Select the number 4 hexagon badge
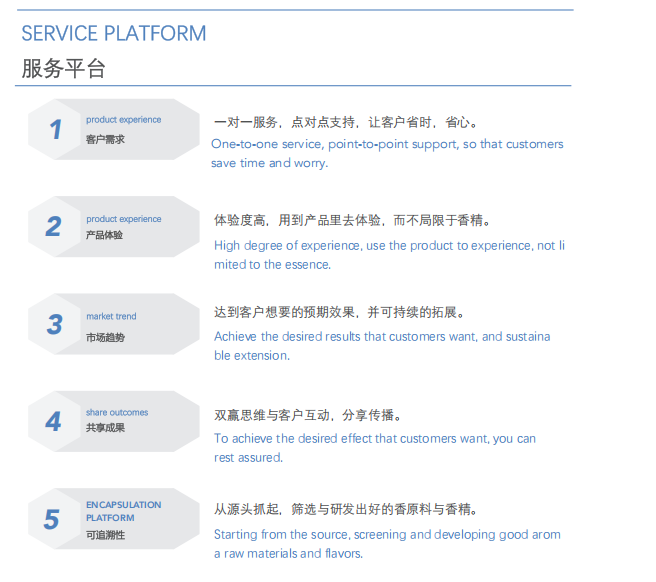 tap(54, 421)
